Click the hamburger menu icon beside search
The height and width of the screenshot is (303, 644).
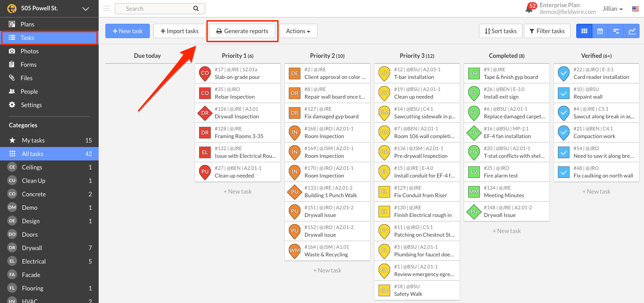106,9
